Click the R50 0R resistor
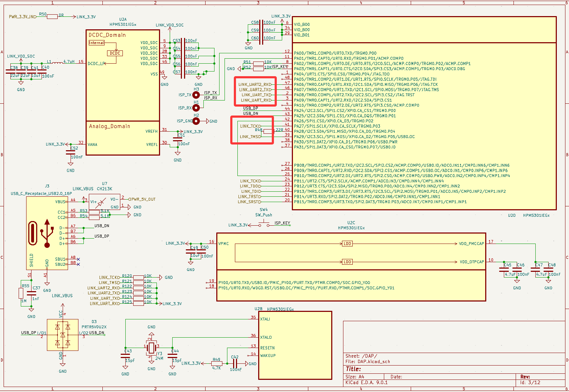569x392 pixels. [x=52, y=16]
